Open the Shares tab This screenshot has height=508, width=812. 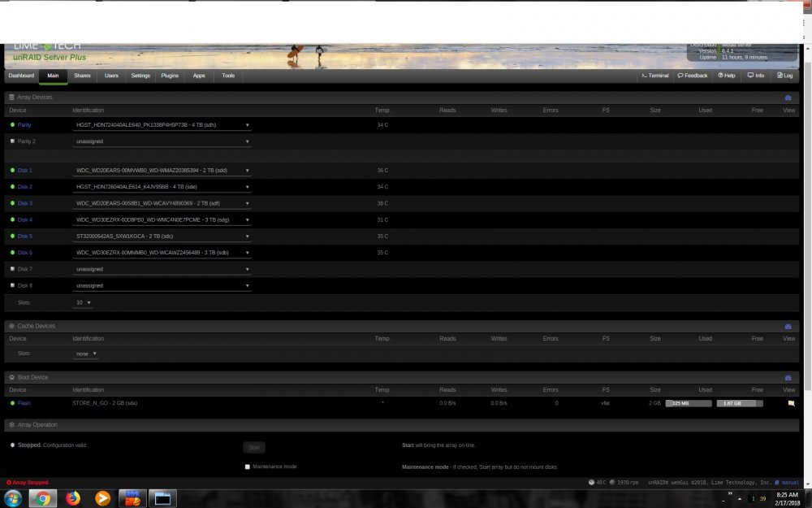point(82,76)
